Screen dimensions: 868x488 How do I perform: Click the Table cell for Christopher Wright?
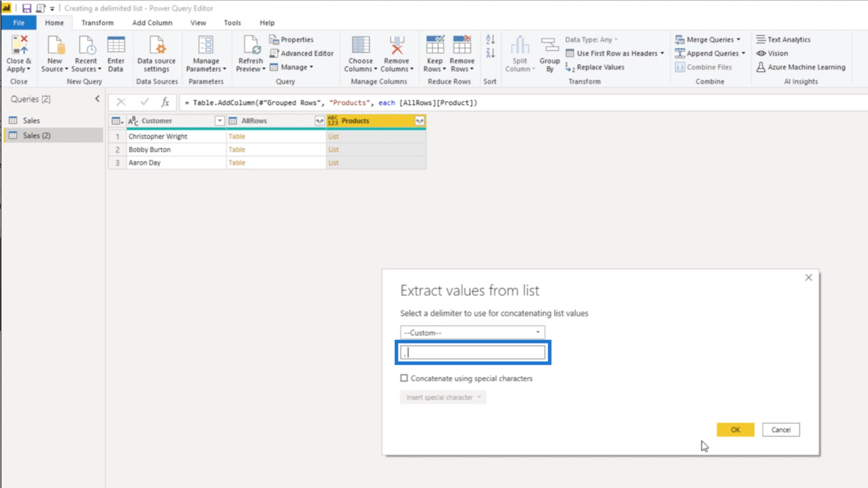tap(276, 136)
